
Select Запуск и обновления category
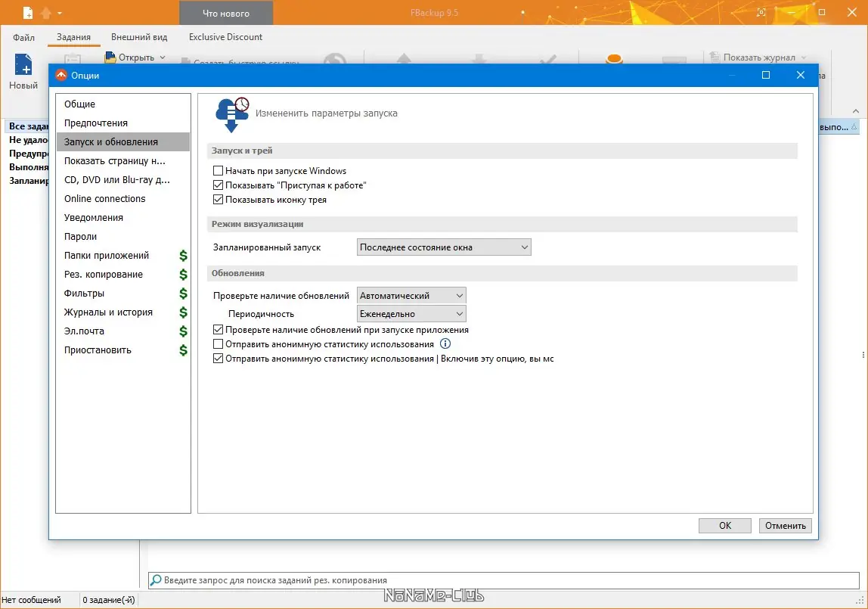pyautogui.click(x=123, y=141)
